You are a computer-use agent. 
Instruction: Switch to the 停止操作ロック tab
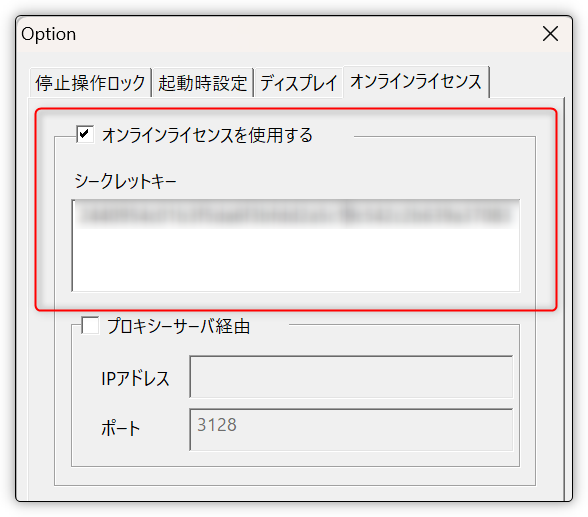pos(90,83)
